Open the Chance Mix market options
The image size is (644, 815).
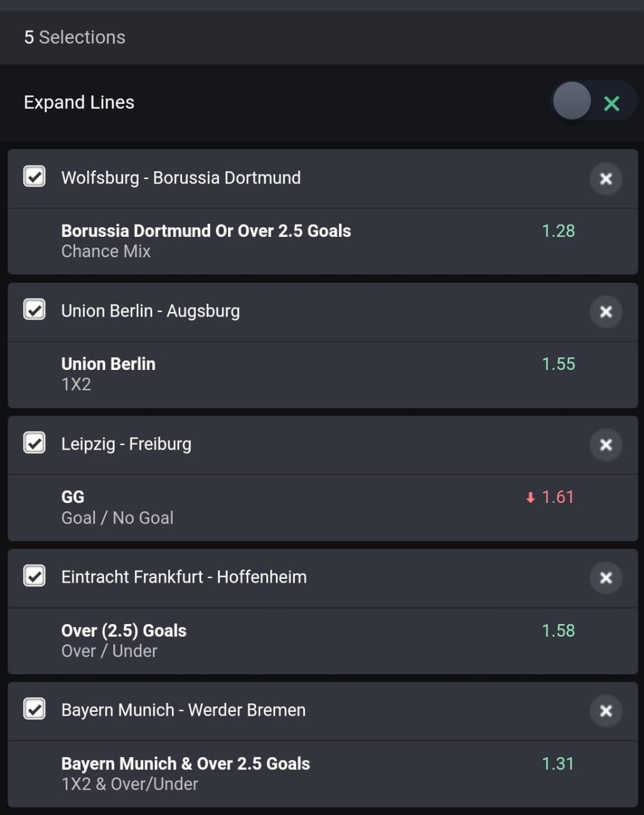coord(106,252)
